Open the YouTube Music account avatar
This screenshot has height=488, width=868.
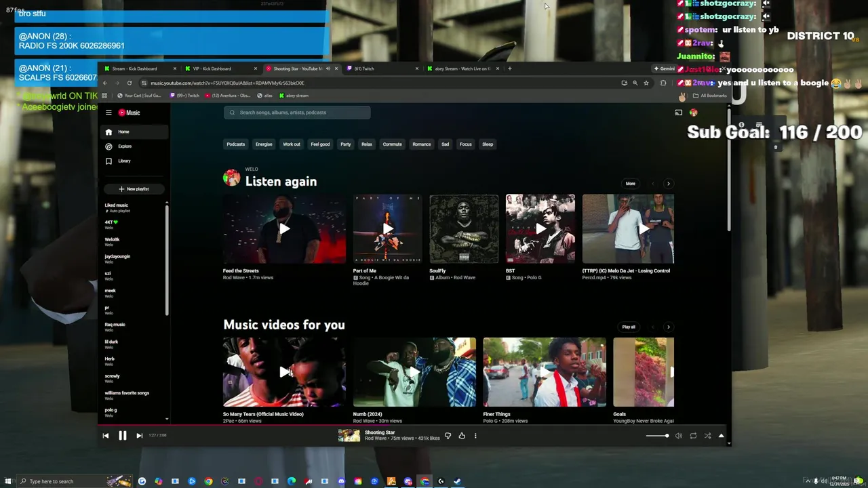point(694,113)
